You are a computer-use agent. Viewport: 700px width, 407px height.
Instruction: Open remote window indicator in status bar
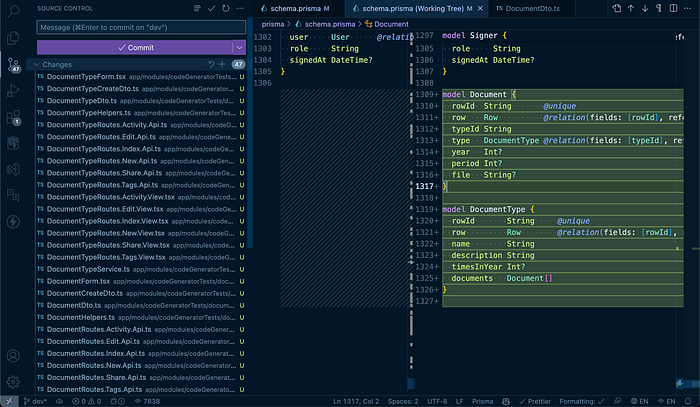click(x=9, y=401)
